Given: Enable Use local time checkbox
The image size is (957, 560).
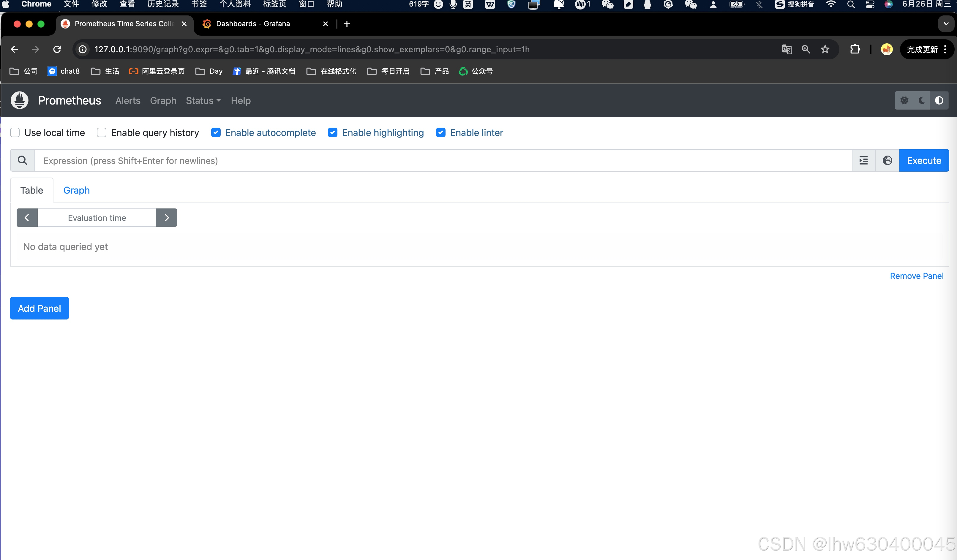Looking at the screenshot, I should tap(15, 132).
